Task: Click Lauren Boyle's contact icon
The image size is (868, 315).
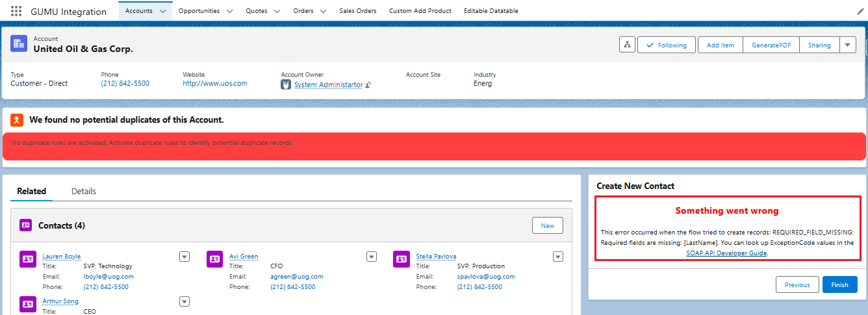Action: tap(28, 258)
